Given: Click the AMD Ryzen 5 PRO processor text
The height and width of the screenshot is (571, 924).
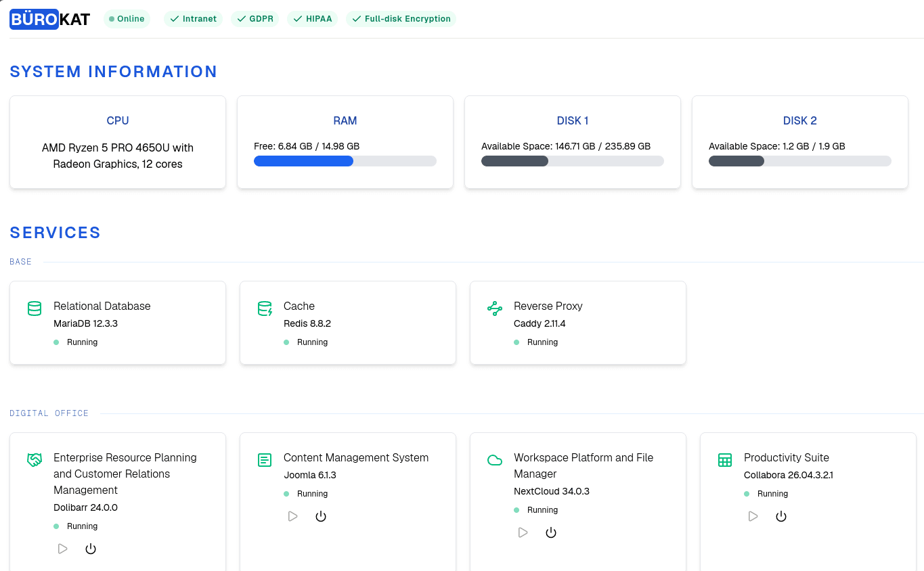Looking at the screenshot, I should point(118,156).
